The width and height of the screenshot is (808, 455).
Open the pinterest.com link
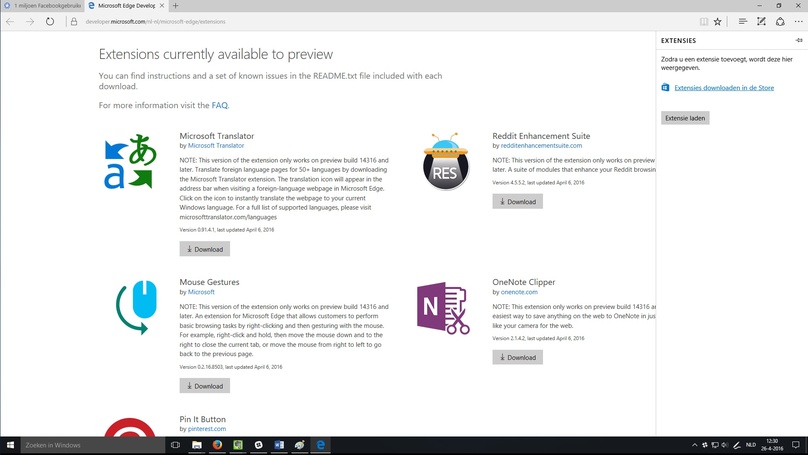[x=207, y=429]
